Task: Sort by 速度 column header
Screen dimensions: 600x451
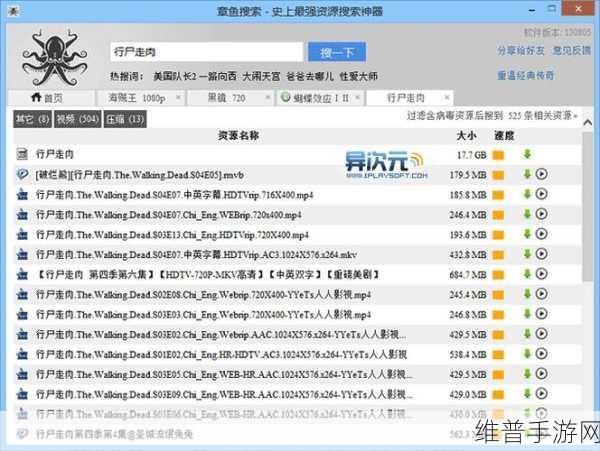Action: 504,135
